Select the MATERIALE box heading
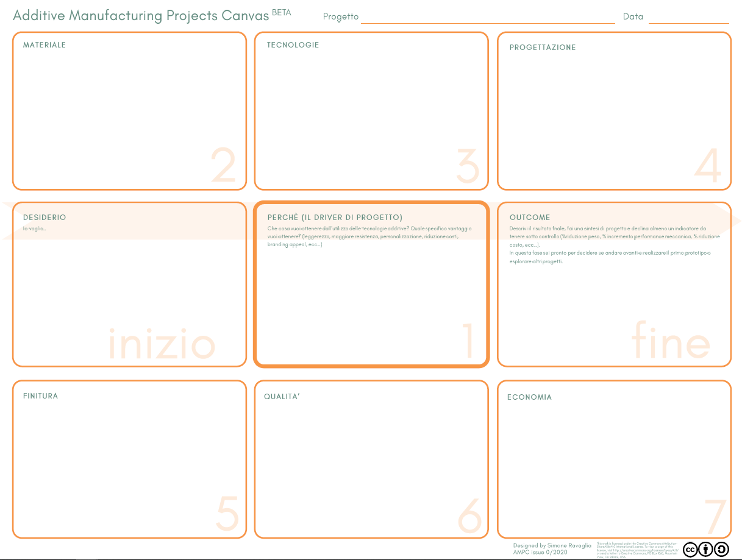Viewport: 742px width, 560px height. pyautogui.click(x=45, y=45)
